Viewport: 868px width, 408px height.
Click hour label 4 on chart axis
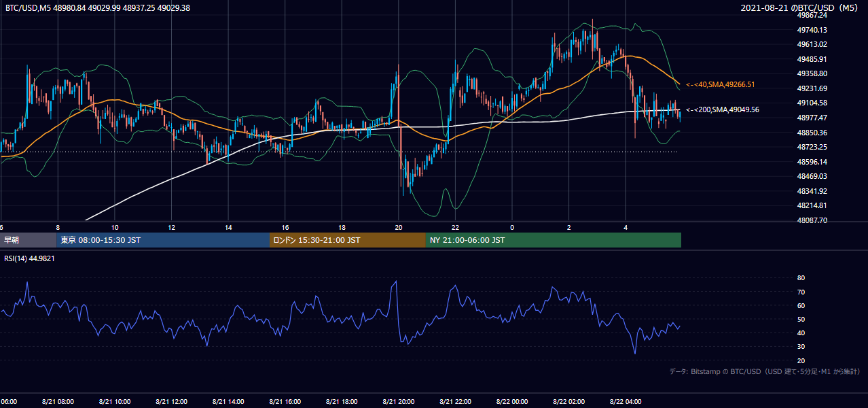(x=626, y=227)
